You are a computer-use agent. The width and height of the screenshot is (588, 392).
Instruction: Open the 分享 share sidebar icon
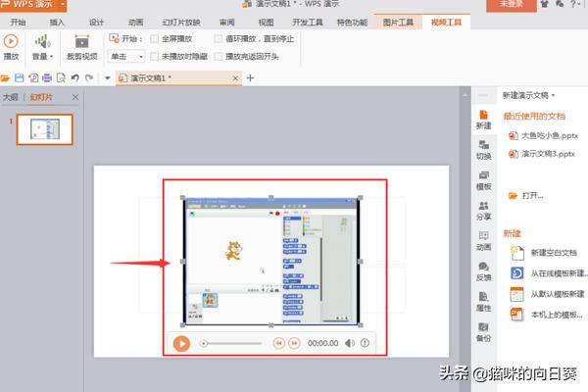click(483, 211)
